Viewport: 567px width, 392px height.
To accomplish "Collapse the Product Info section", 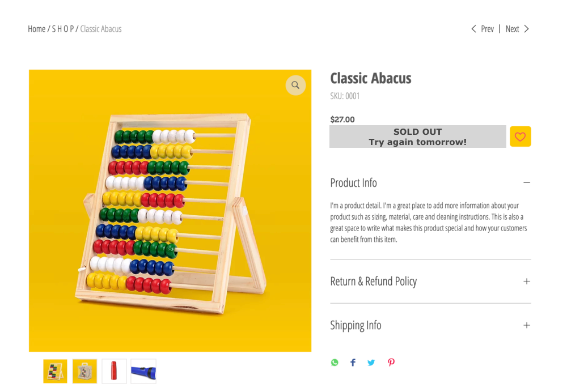I will (x=527, y=183).
